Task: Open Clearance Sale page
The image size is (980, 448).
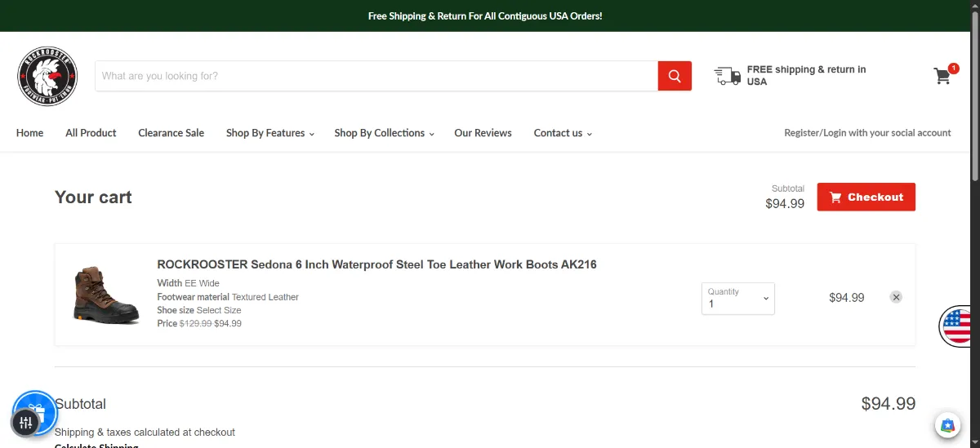Action: [x=171, y=133]
